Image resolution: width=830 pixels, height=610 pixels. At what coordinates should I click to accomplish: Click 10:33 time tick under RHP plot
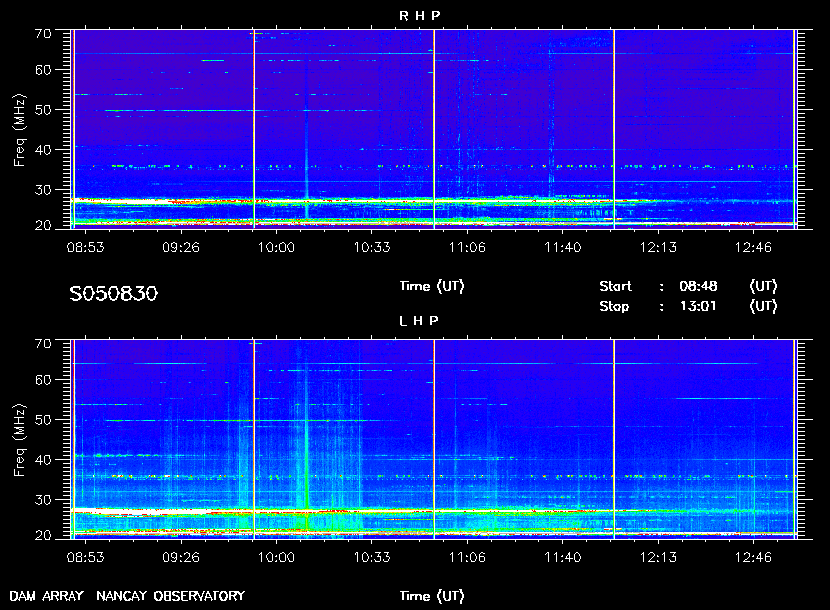click(372, 247)
